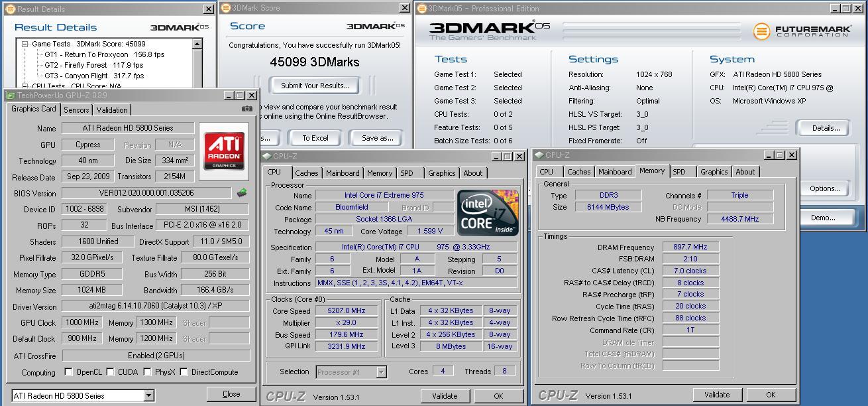
Task: Switch to Mainboard tab in left CPU-Z
Action: (343, 173)
